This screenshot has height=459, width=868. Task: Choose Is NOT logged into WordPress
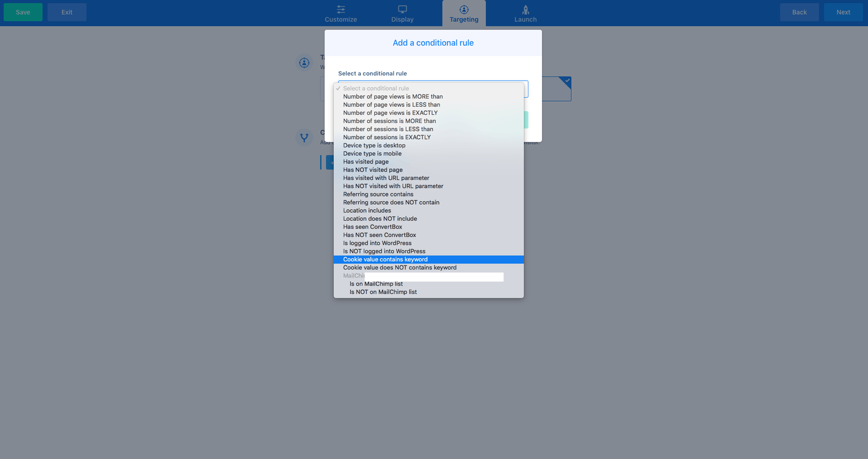tap(429, 251)
